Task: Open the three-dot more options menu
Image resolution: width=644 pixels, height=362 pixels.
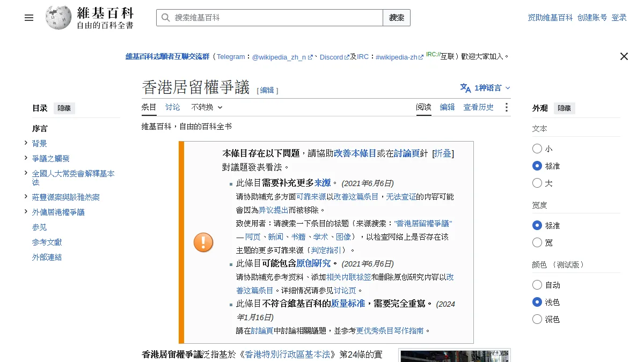Action: [x=506, y=107]
